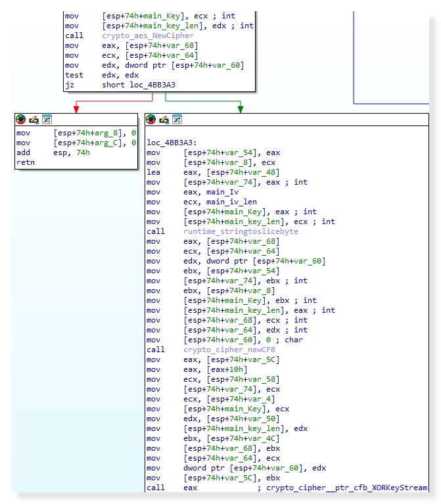Click the group nodes icon on the retn node

click(47, 120)
